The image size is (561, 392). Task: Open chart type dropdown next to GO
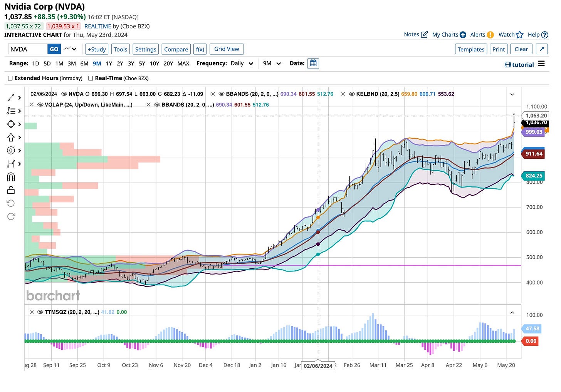pos(71,49)
